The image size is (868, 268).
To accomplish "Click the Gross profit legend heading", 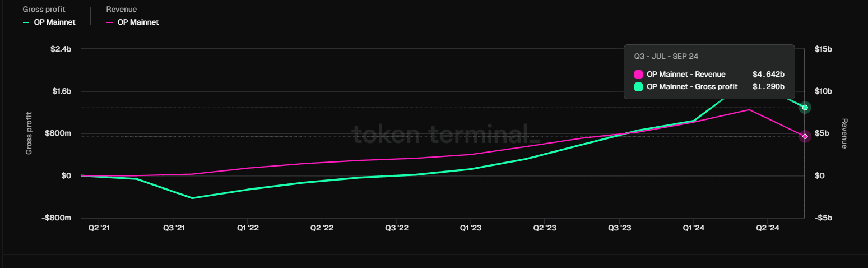I will (x=44, y=10).
